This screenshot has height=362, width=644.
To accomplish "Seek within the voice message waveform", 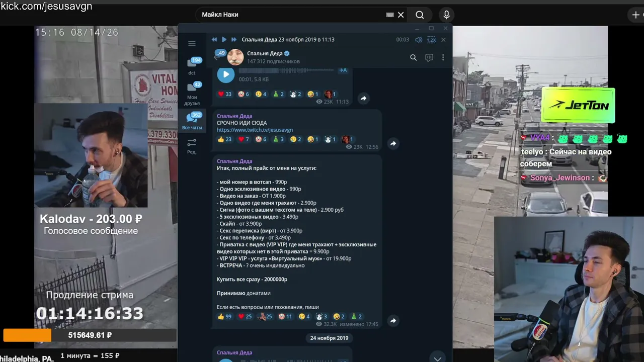I will (286, 71).
